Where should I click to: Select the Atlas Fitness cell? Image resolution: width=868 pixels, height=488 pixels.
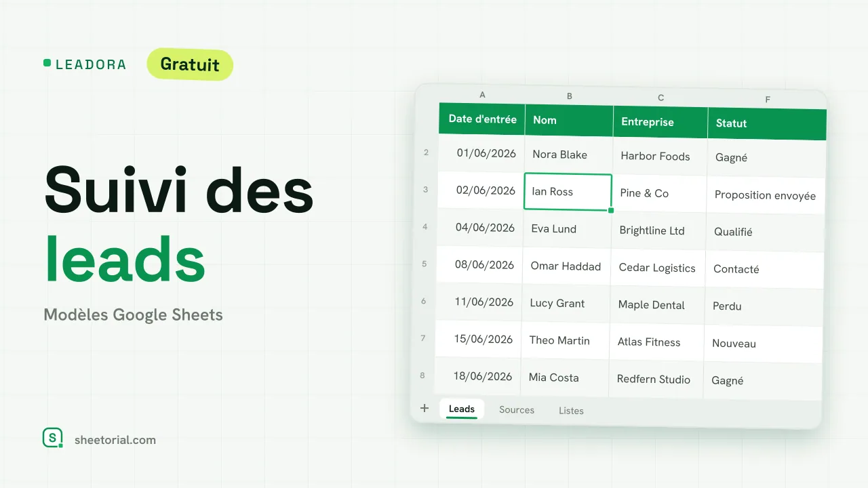[x=656, y=343]
